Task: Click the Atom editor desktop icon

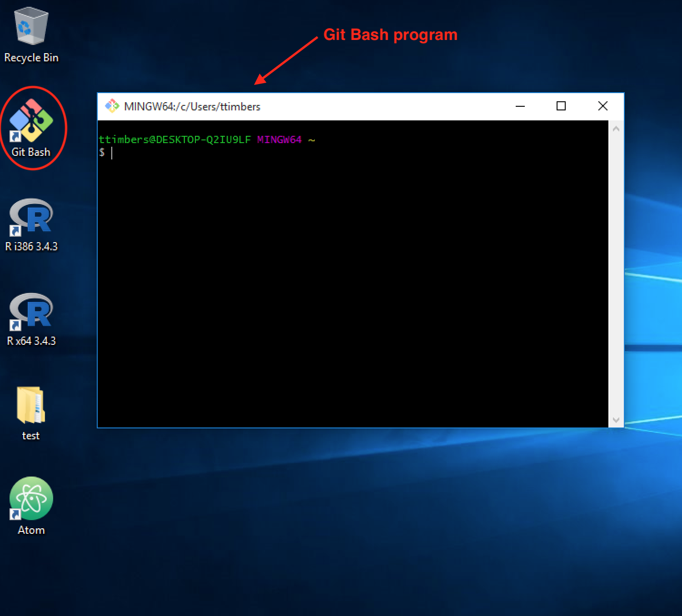Action: click(31, 498)
